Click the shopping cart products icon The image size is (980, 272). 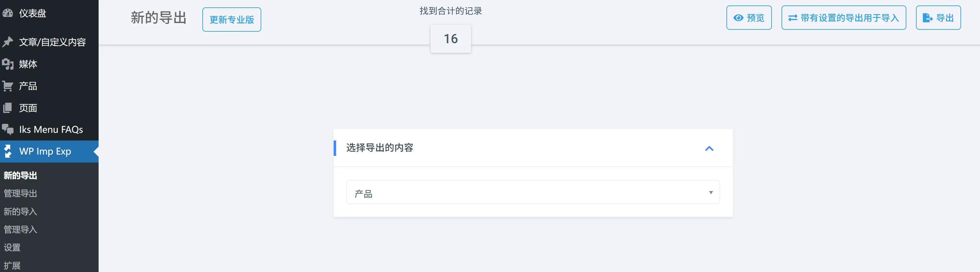pyautogui.click(x=8, y=86)
